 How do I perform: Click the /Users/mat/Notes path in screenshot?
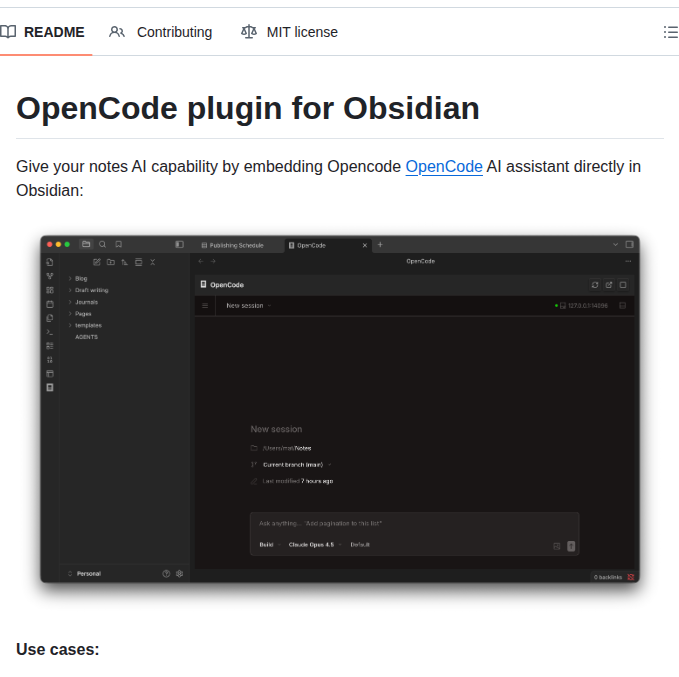pyautogui.click(x=287, y=448)
